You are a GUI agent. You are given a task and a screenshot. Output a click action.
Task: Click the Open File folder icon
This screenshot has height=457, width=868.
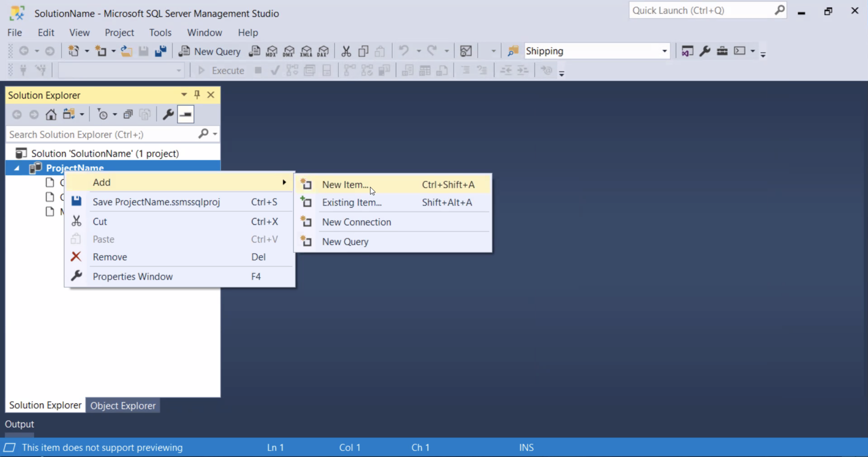(x=126, y=51)
